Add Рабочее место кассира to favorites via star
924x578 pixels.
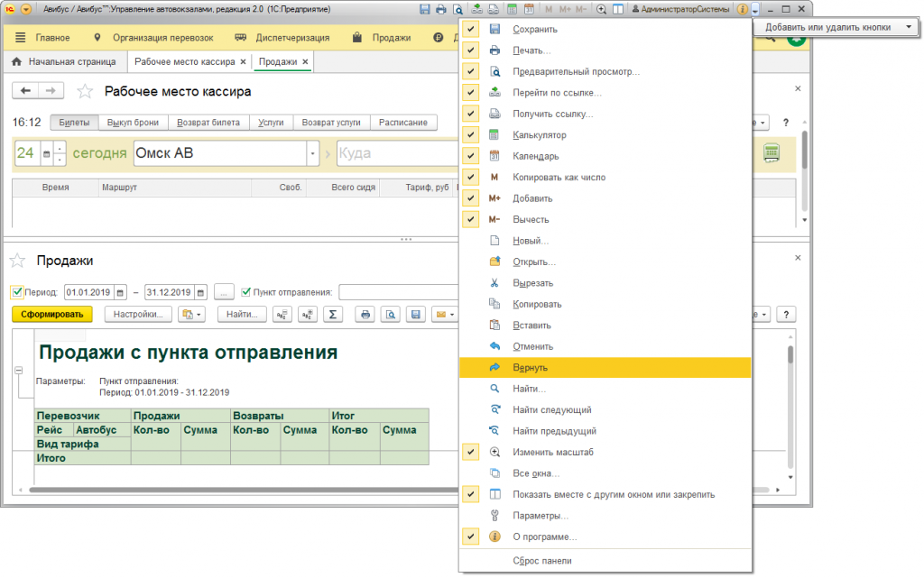click(x=85, y=91)
